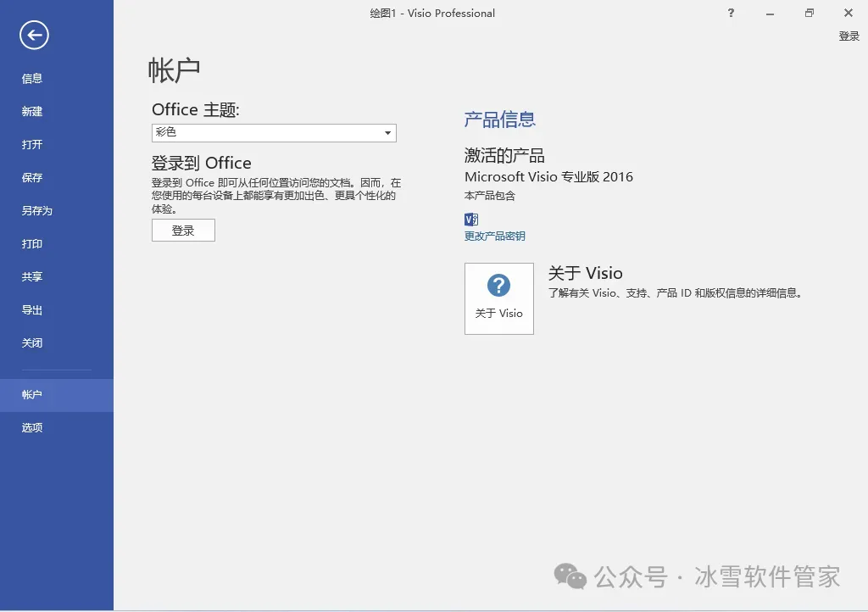Close the Visio window

(848, 13)
